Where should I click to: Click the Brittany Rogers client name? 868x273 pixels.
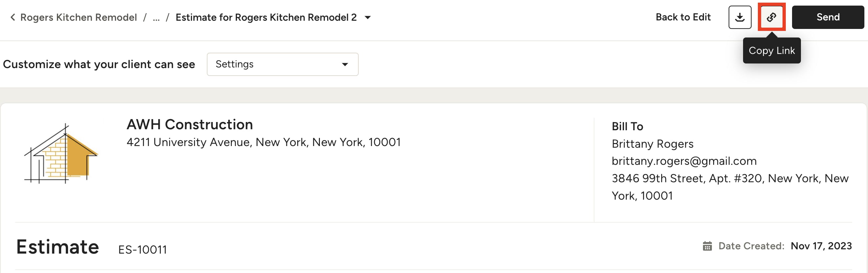click(652, 144)
